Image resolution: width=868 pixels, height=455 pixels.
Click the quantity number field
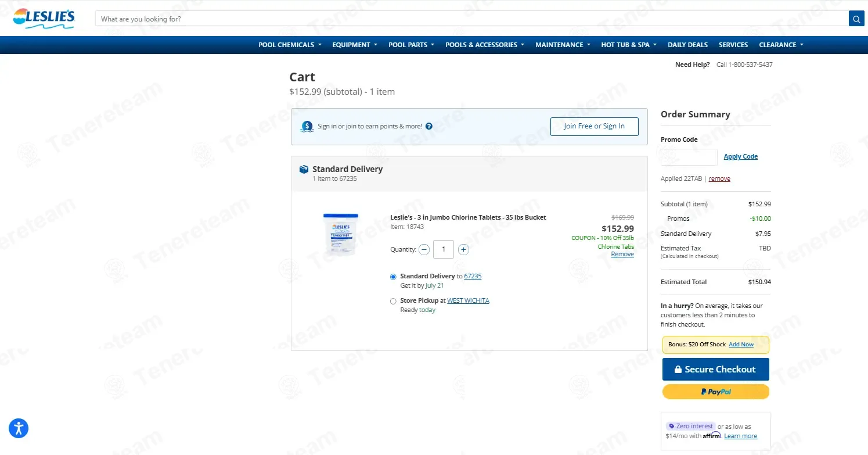point(444,249)
